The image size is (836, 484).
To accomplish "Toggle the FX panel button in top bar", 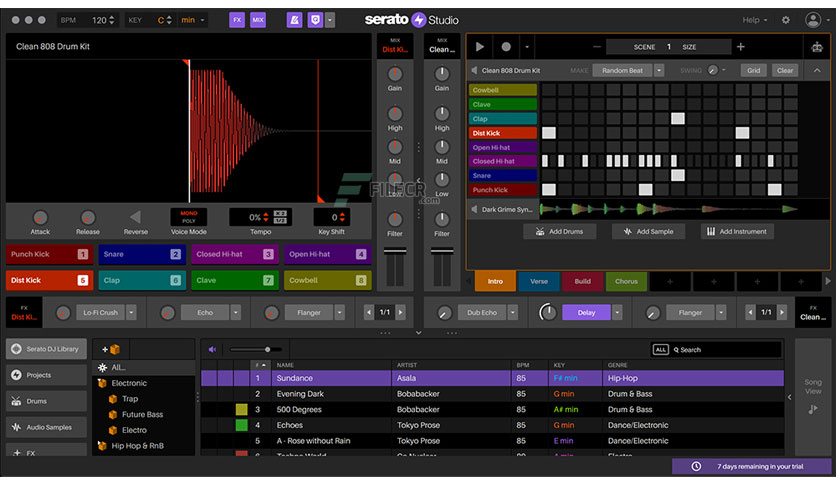I will click(x=237, y=20).
